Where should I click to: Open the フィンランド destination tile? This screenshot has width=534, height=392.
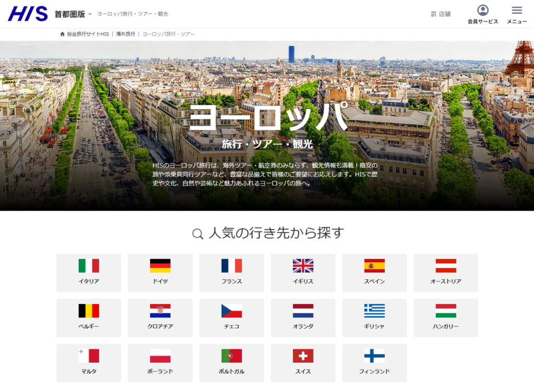point(374,363)
